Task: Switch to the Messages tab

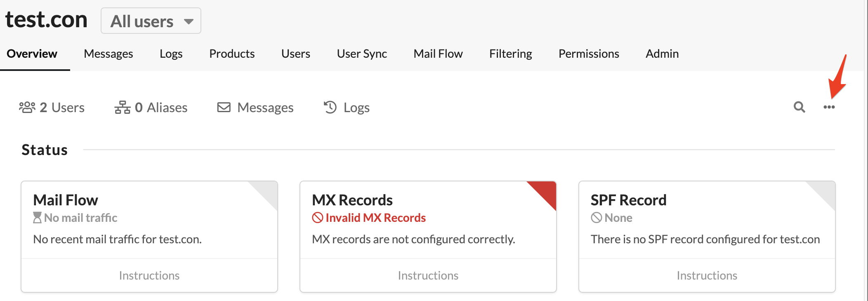Action: [108, 54]
